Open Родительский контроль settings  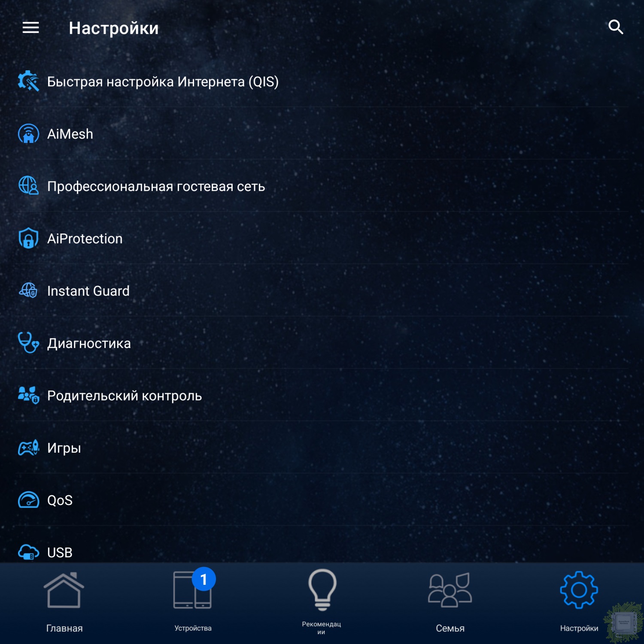click(x=125, y=396)
